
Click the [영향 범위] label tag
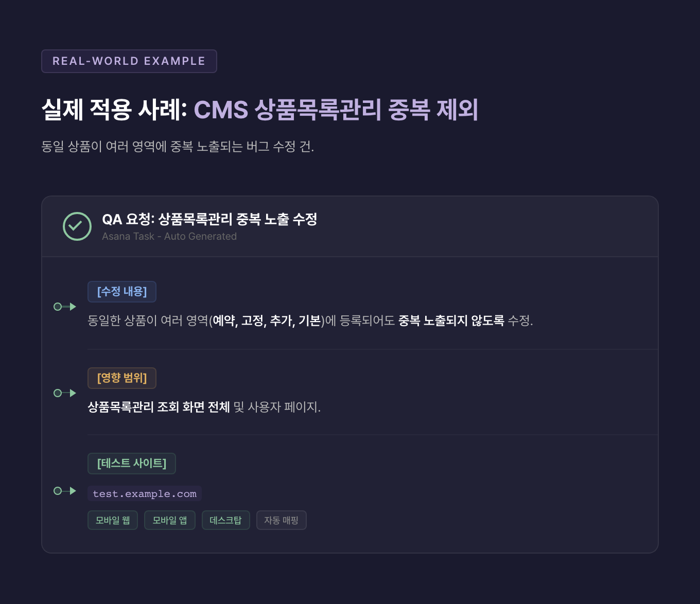click(122, 378)
